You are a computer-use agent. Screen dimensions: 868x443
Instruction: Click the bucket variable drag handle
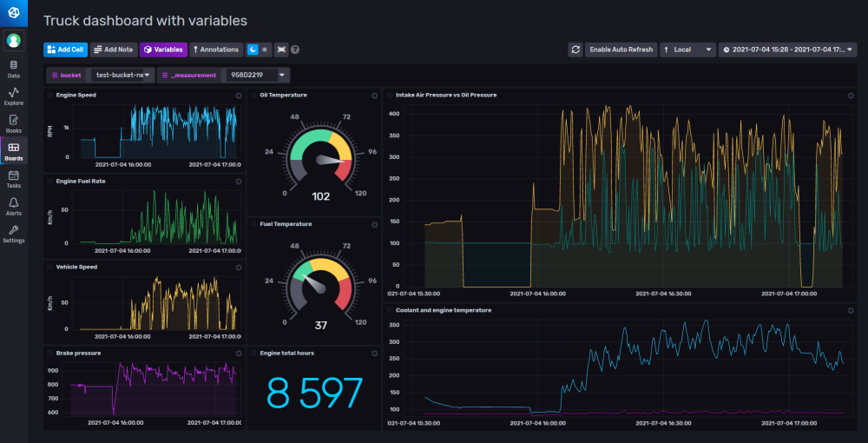click(x=54, y=76)
